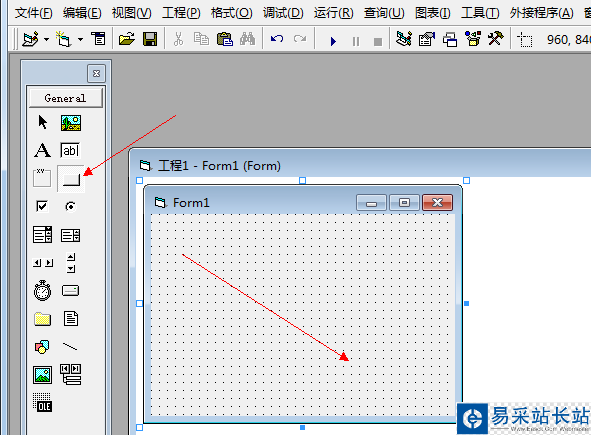Select the OptionButton control tool

tap(70, 206)
